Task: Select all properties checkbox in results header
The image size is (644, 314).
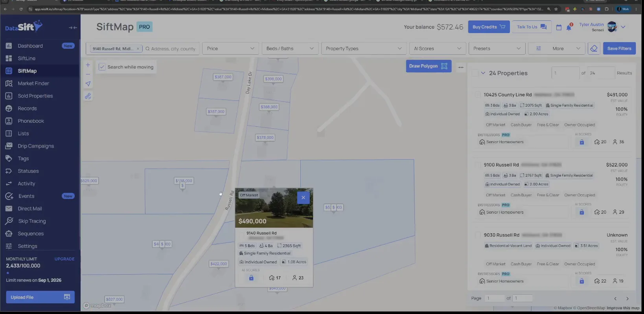Action: point(475,73)
